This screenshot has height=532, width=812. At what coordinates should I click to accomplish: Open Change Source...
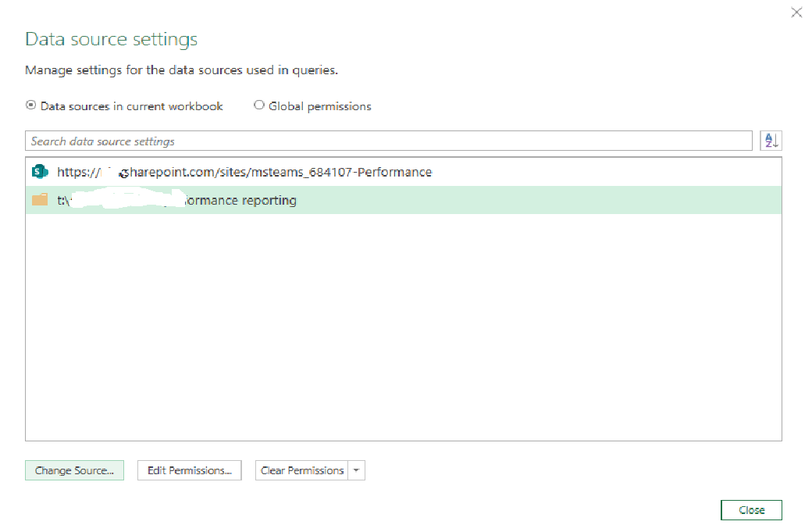click(74, 470)
